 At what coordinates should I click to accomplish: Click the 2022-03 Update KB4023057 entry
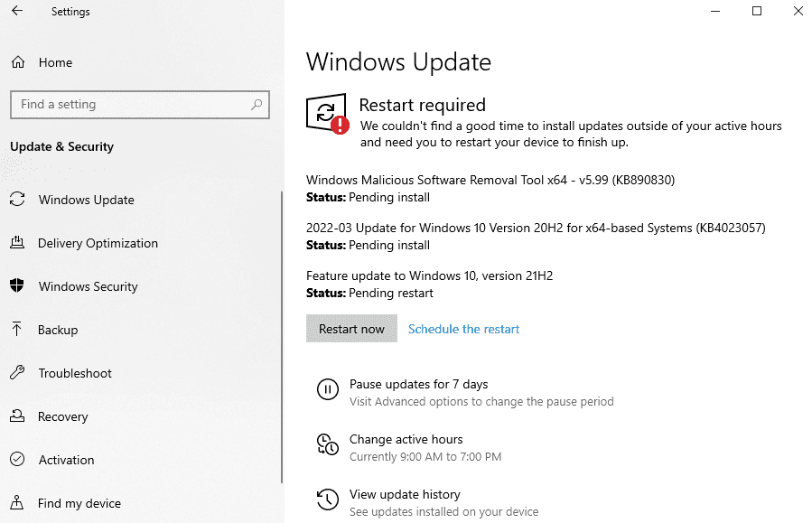[536, 228]
